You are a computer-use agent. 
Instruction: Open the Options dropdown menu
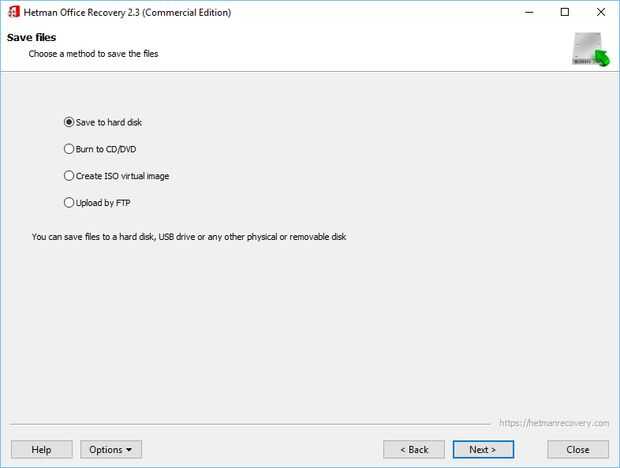pos(111,450)
